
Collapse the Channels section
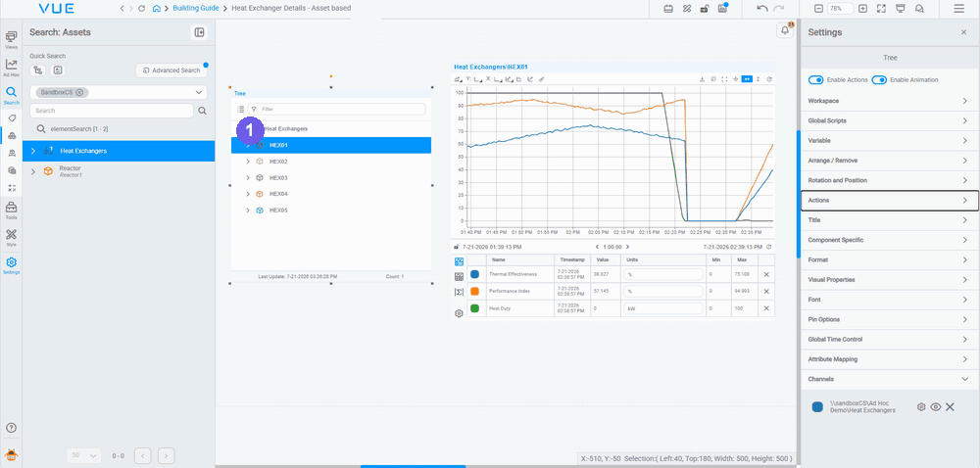click(890, 379)
